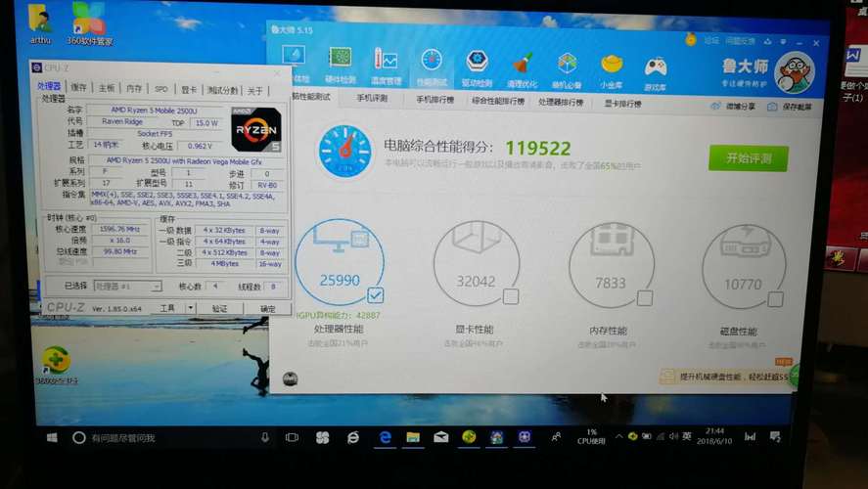The height and width of the screenshot is (489, 868).
Task: Click the small round mascot icon at bottom-left of Lu Dashi
Action: point(290,378)
